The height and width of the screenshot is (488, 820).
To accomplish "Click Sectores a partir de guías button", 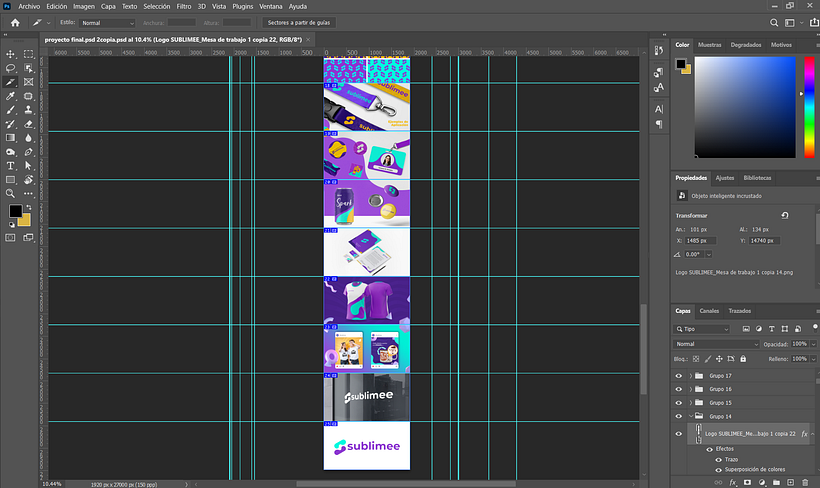I will (x=299, y=22).
